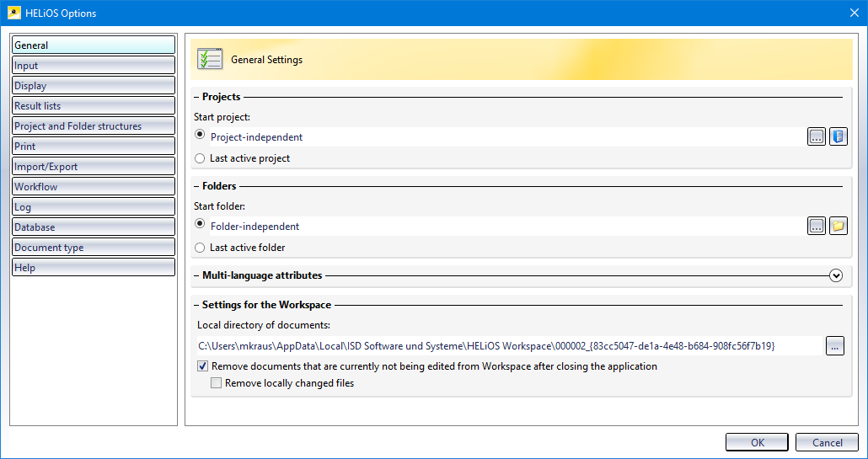Uncheck Remove documents not being edited
Viewport: 868px width, 459px height.
(x=202, y=366)
